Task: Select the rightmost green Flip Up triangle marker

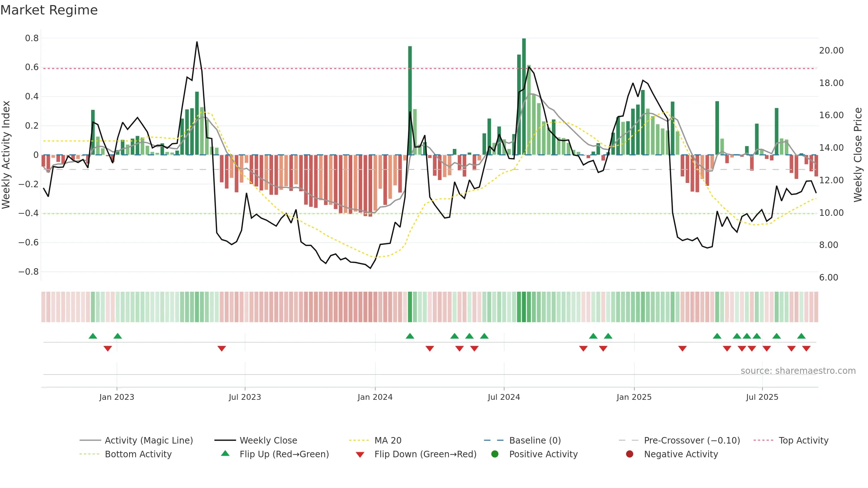Action: click(x=801, y=336)
